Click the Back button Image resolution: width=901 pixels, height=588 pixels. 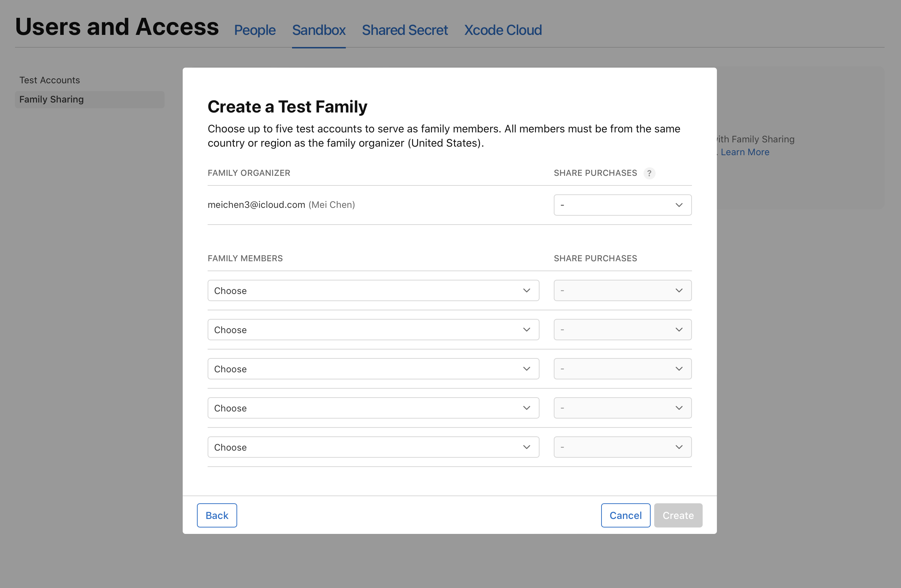[x=217, y=515]
